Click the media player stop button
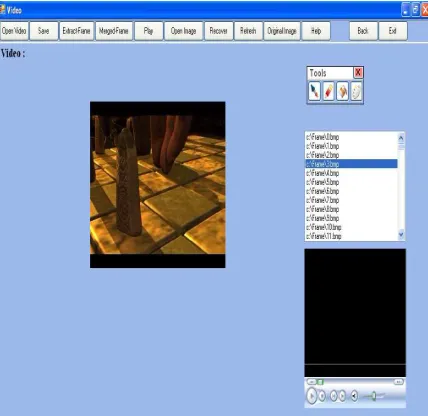Image resolution: width=428 pixels, height=416 pixels. 322,396
